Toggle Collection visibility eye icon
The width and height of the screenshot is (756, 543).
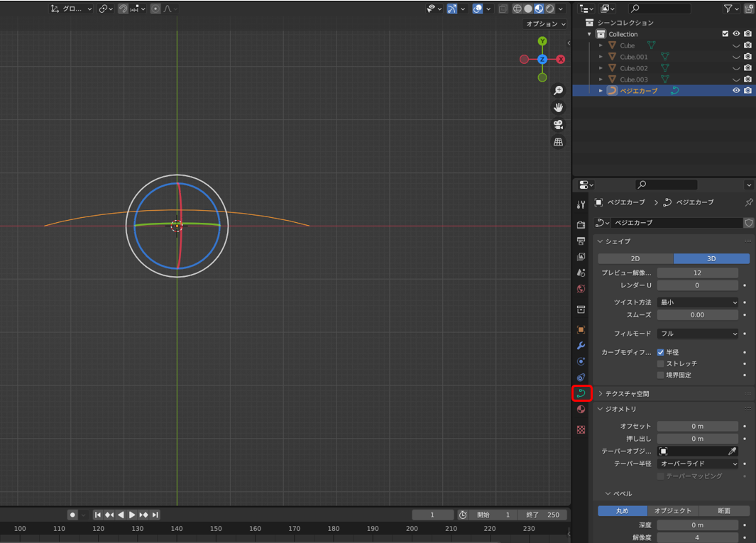(x=736, y=34)
